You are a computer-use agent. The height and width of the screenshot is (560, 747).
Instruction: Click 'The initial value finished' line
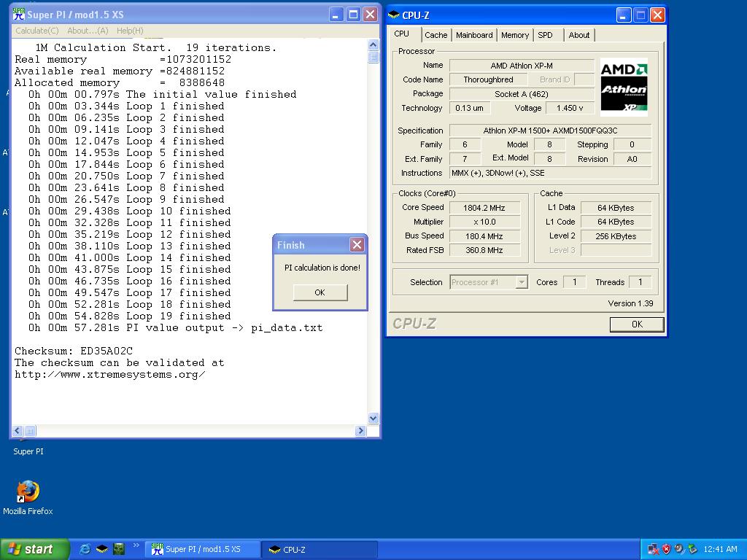[x=162, y=94]
